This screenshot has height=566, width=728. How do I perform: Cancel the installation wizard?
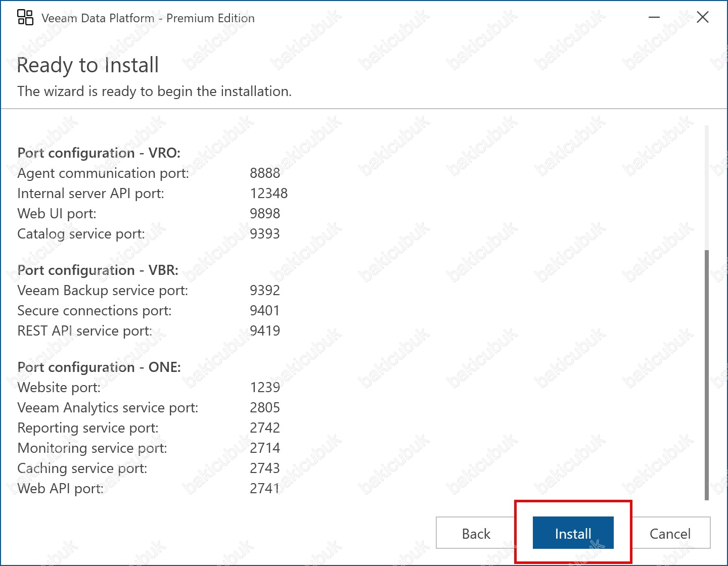pyautogui.click(x=670, y=533)
